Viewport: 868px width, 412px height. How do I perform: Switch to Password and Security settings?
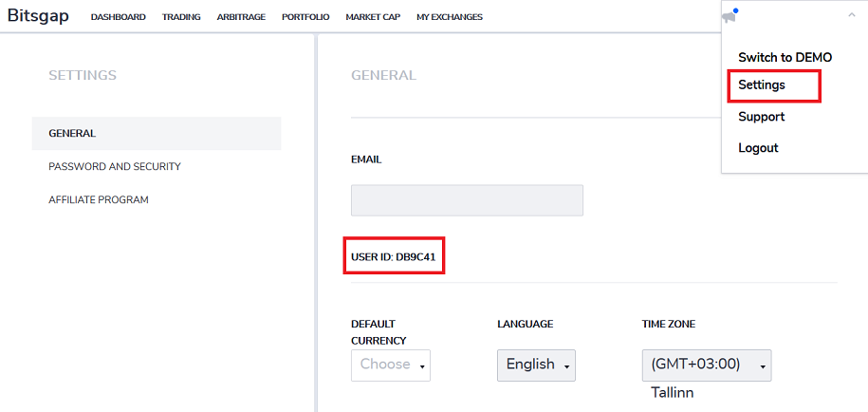tap(115, 167)
